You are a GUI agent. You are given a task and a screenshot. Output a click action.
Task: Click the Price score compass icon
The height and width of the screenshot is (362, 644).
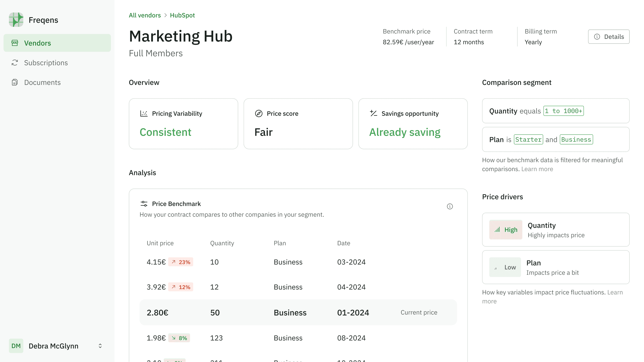pyautogui.click(x=258, y=113)
